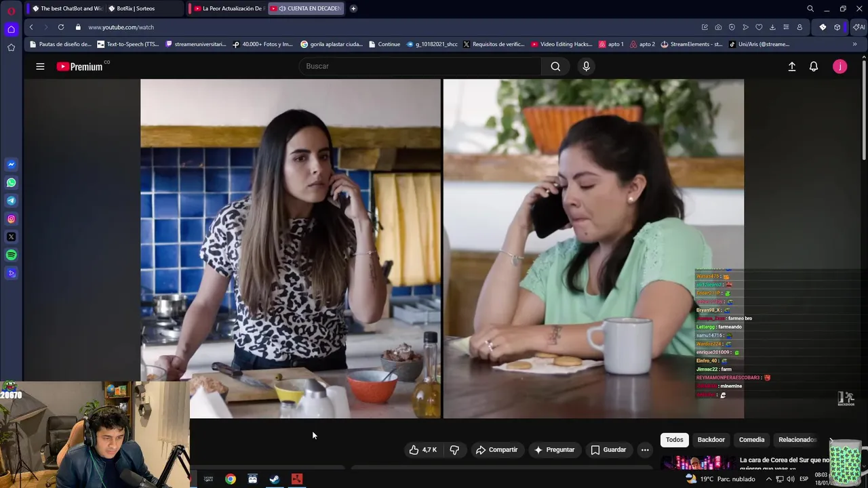
Task: Open the YouTube upload/create icon
Action: [x=791, y=66]
